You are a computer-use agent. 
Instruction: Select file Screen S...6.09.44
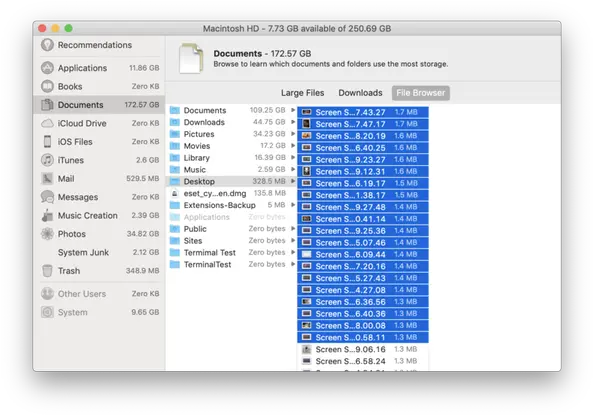[x=363, y=255]
